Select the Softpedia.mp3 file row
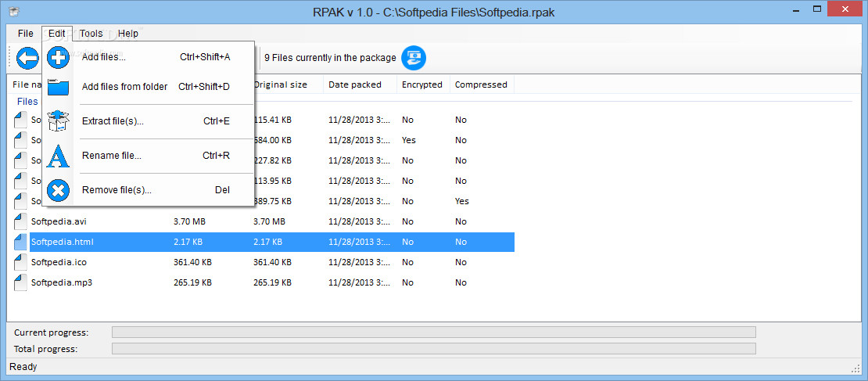Viewport: 868px width, 381px height. pyautogui.click(x=264, y=282)
